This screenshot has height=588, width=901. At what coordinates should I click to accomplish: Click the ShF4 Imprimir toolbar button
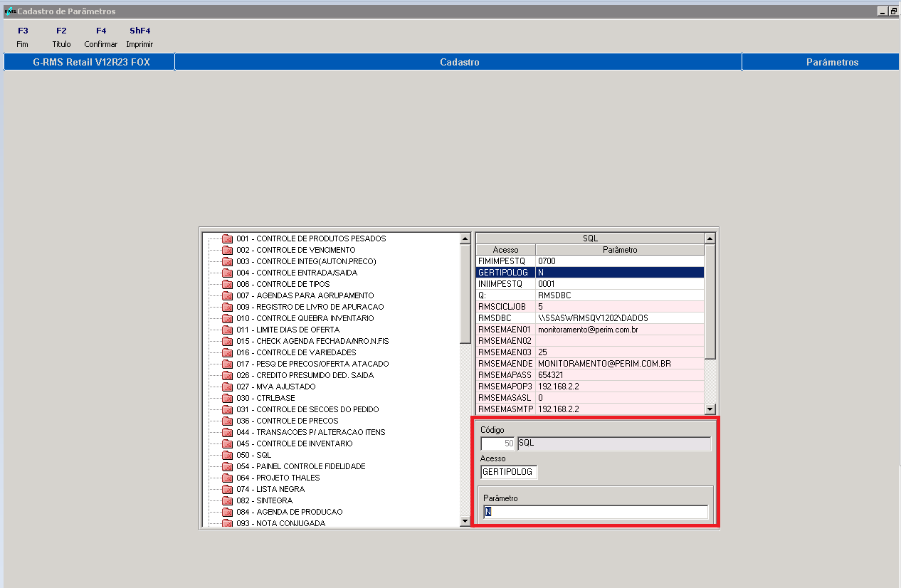[x=140, y=37]
